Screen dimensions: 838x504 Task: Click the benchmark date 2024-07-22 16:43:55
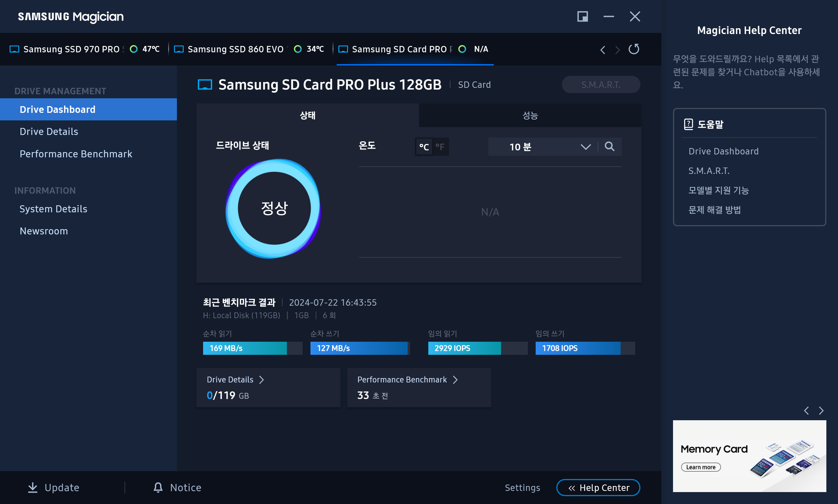[x=333, y=302]
